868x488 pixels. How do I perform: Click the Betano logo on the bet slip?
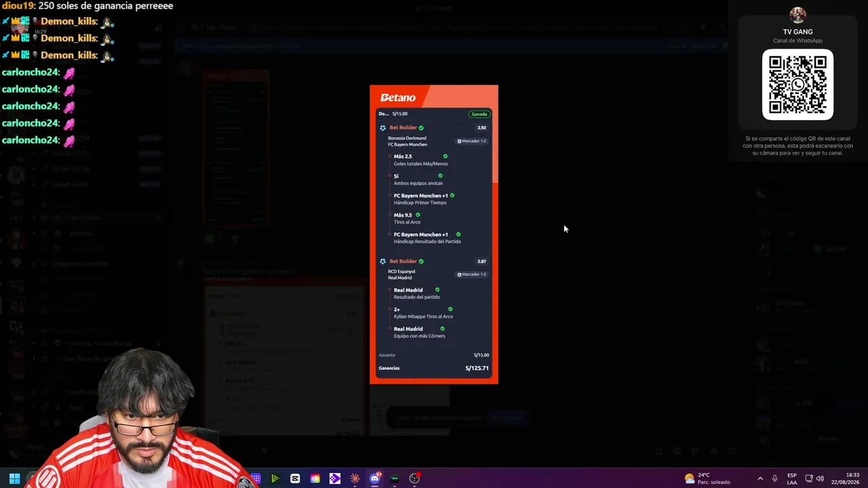[398, 98]
